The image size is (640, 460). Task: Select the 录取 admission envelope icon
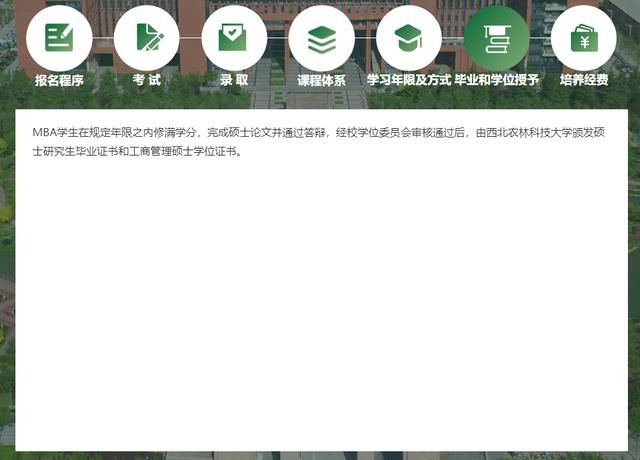click(x=234, y=38)
